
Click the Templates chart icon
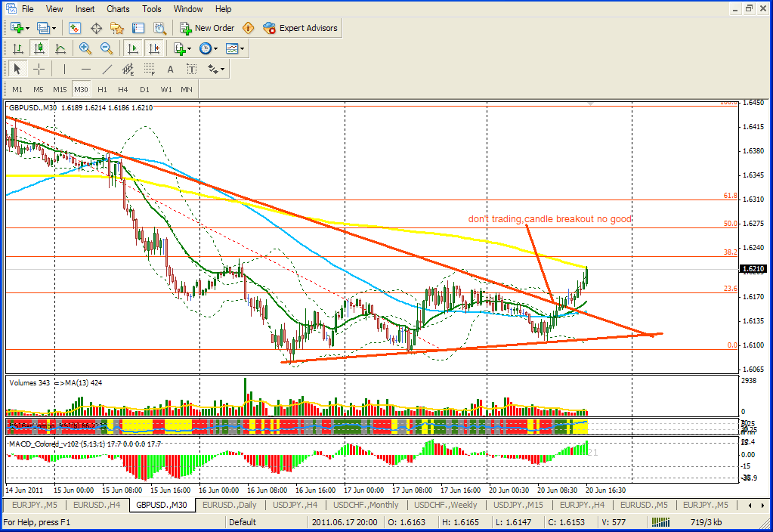[232, 48]
